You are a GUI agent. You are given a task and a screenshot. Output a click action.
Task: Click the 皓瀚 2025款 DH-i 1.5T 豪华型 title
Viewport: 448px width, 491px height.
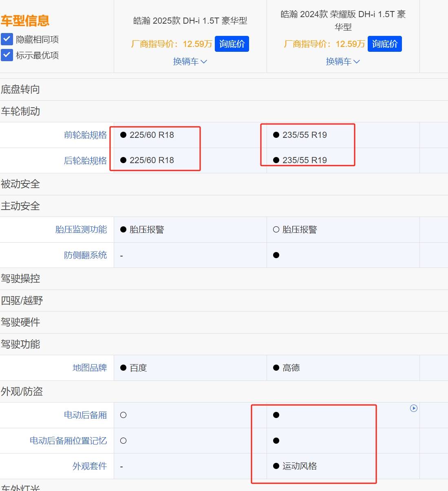[190, 21]
